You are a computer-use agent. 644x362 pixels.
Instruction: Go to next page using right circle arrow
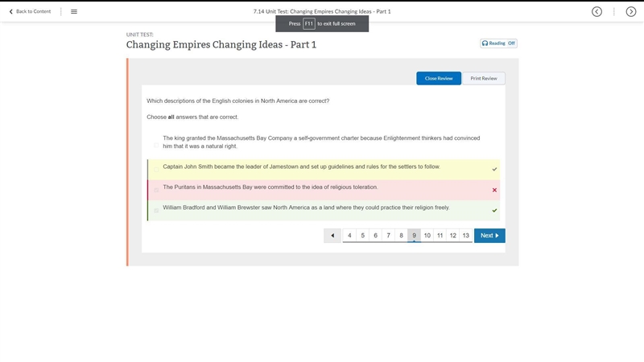coord(631,11)
